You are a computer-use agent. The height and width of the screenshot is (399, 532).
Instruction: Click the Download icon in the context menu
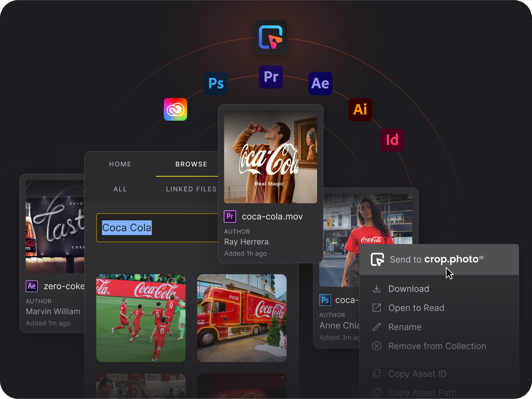pyautogui.click(x=376, y=288)
